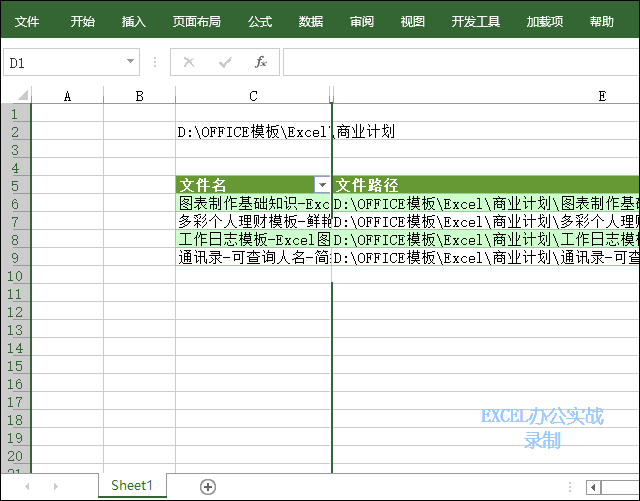Open the Name Box dropdown arrow

point(130,62)
